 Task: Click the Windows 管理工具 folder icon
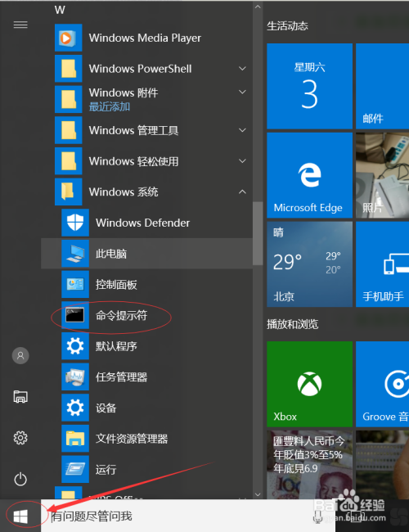coord(68,130)
